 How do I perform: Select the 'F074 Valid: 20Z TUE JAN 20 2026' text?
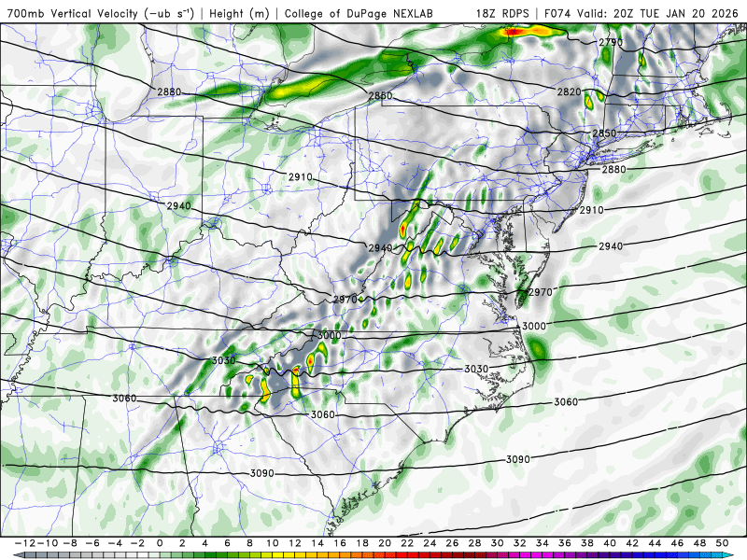642,14
